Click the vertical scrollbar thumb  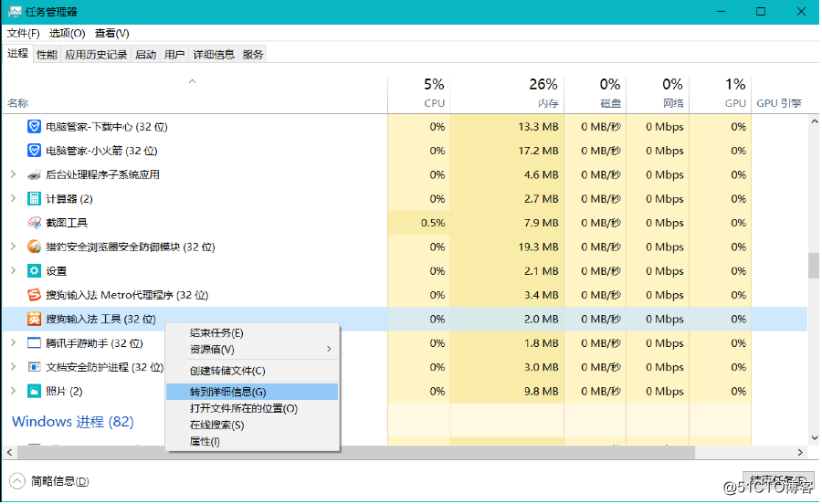click(x=814, y=266)
